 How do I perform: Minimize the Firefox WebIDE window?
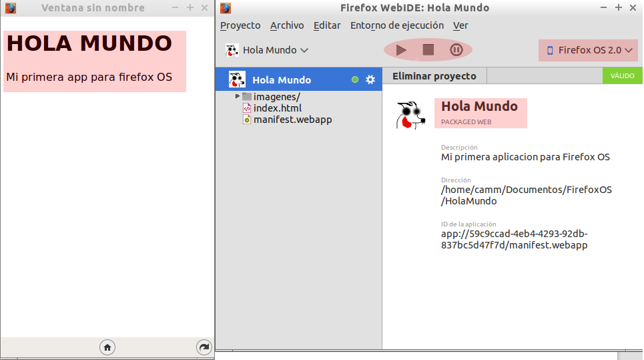pos(603,8)
